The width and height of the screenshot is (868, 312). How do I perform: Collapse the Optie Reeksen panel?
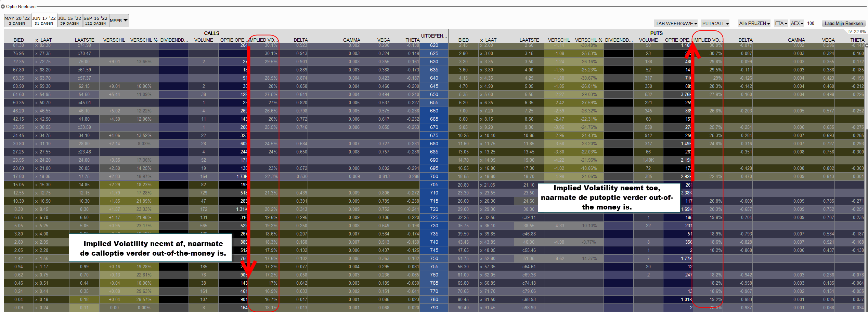[x=3, y=6]
